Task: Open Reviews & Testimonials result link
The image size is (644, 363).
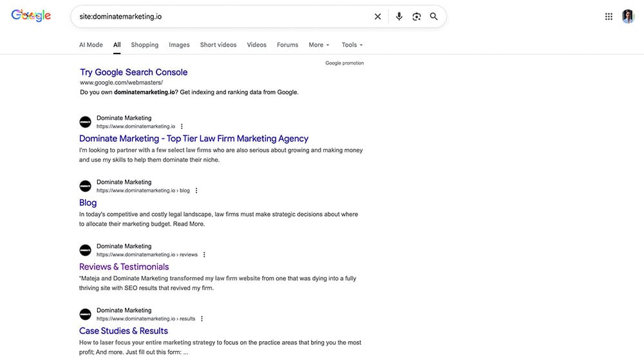Action: pyautogui.click(x=124, y=267)
